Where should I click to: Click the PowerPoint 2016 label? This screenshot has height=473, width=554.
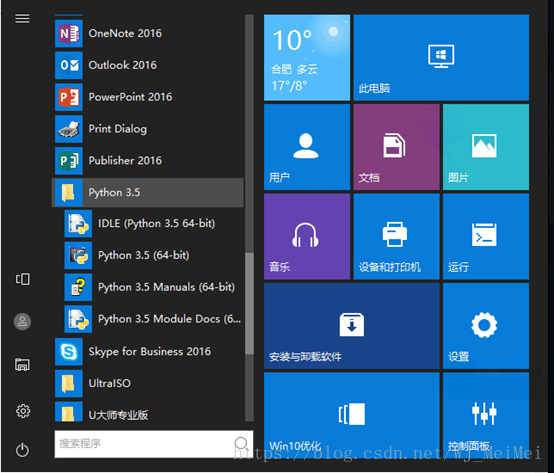(x=130, y=97)
